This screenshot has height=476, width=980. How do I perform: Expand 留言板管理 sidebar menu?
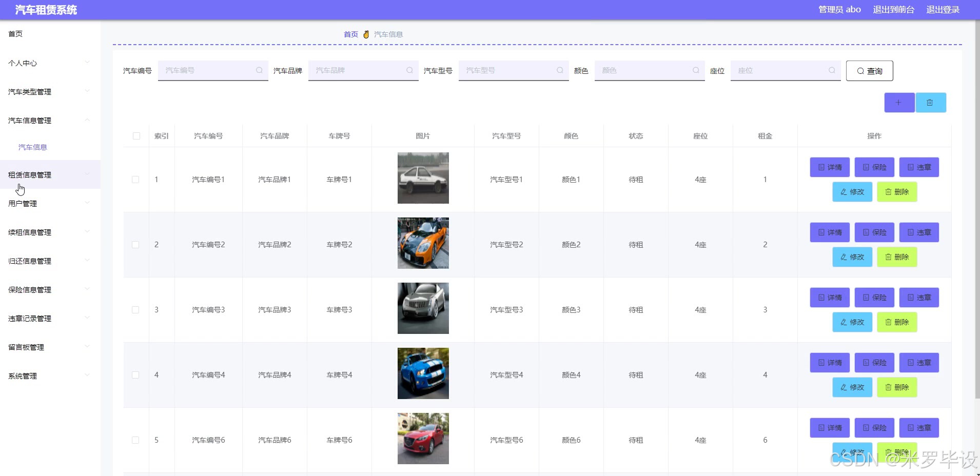coord(50,347)
